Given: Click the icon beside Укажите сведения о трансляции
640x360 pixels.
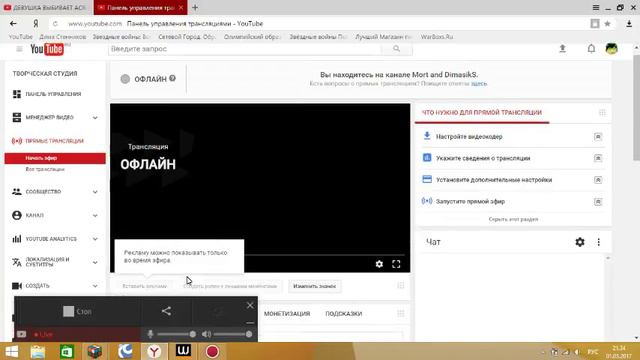Looking at the screenshot, I should click(x=427, y=158).
